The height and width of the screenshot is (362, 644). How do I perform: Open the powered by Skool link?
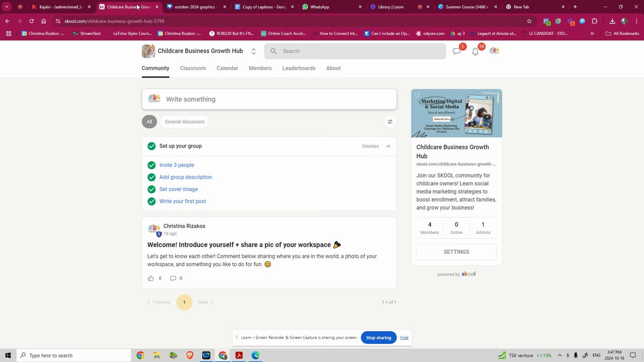456,275
